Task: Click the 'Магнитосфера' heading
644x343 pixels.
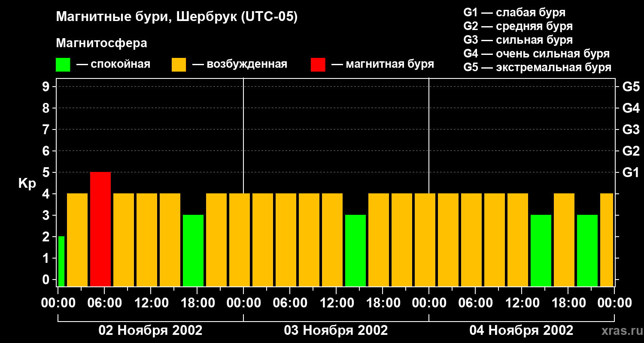Action: 101,43
